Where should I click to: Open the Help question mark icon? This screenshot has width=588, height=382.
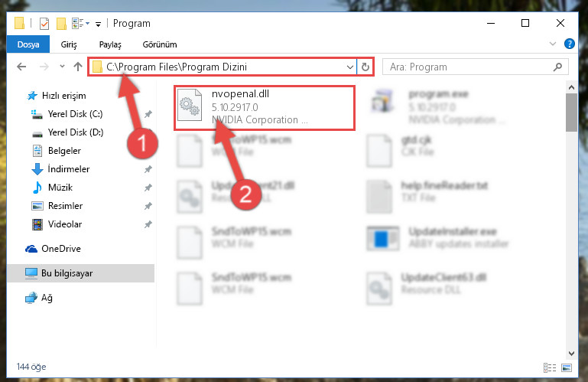(569, 44)
